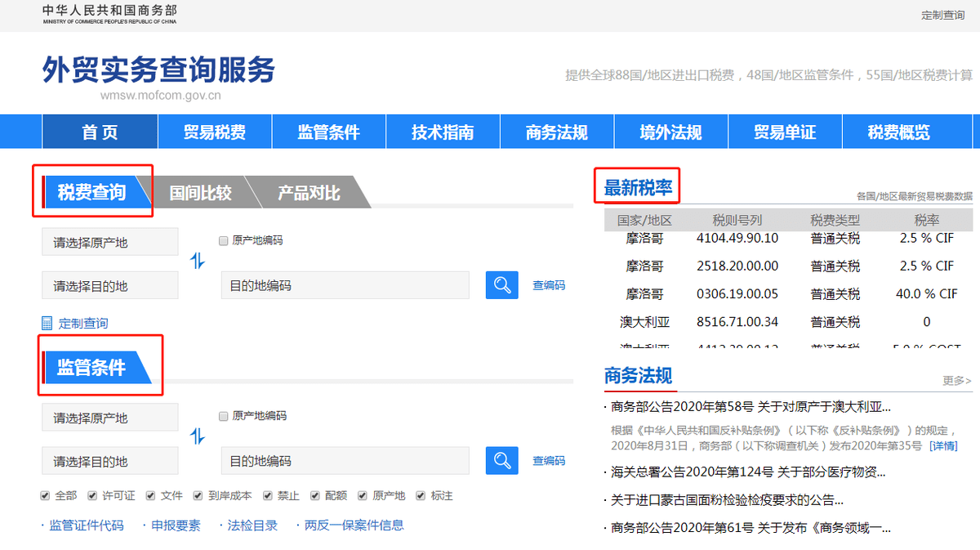Click 更多> next to 商务法规
The image size is (980, 550).
coord(957,380)
